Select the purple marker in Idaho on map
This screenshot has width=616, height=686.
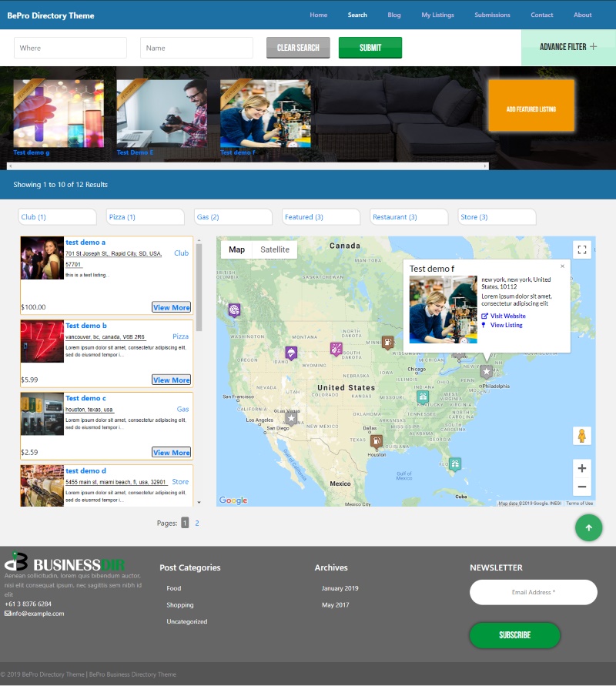tap(291, 352)
